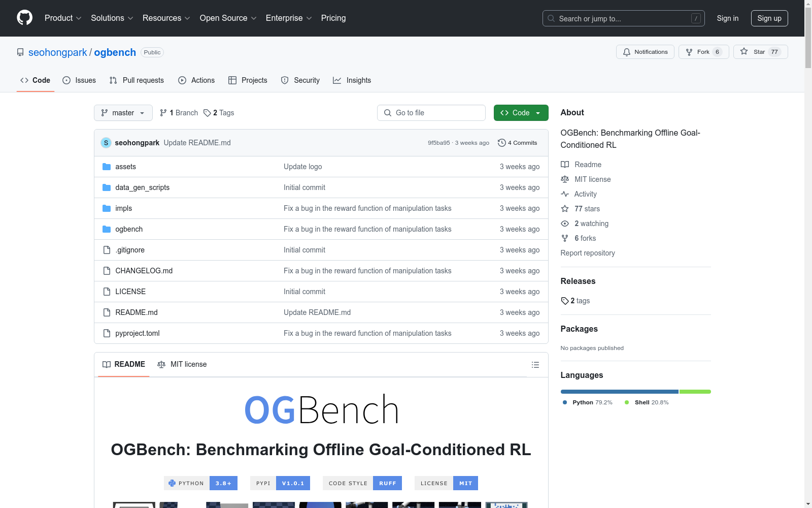Image resolution: width=812 pixels, height=508 pixels.
Task: Click the assets folder icon
Action: [107, 167]
